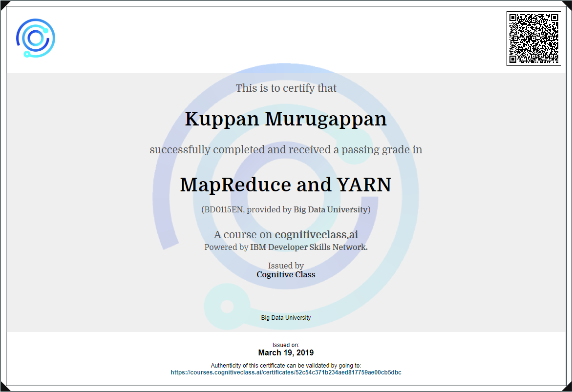The image size is (572, 392).
Task: Click the bold 'Cognitive Class' issuer name
Action: pos(286,274)
